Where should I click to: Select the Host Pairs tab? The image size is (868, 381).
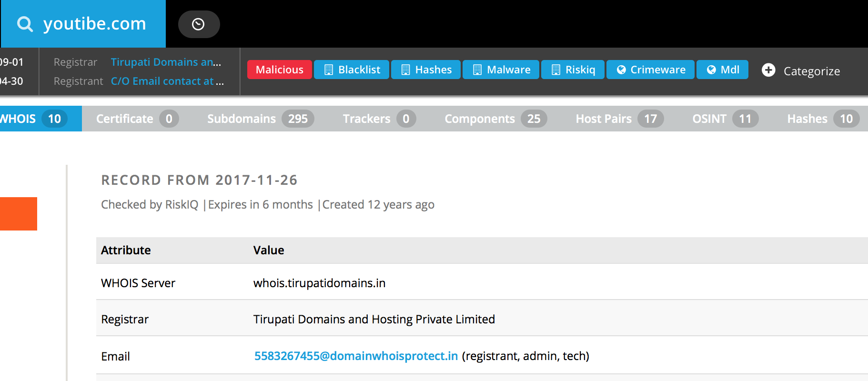tap(619, 119)
